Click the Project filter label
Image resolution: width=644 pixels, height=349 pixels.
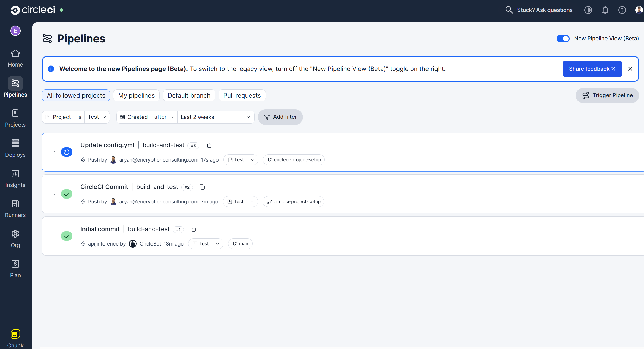pyautogui.click(x=58, y=117)
